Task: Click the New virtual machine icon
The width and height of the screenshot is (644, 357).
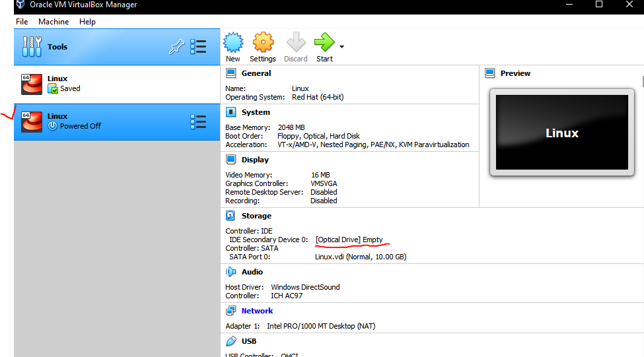Action: [233, 42]
